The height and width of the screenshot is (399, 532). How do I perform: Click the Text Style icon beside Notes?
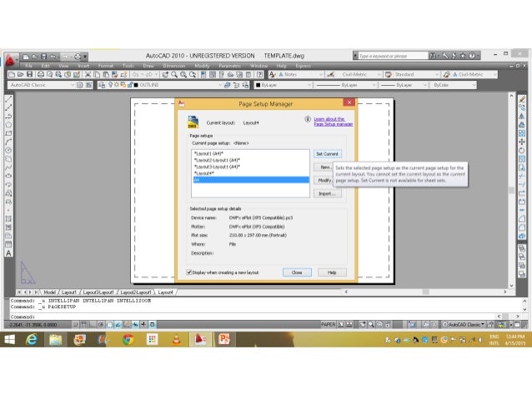coord(272,74)
